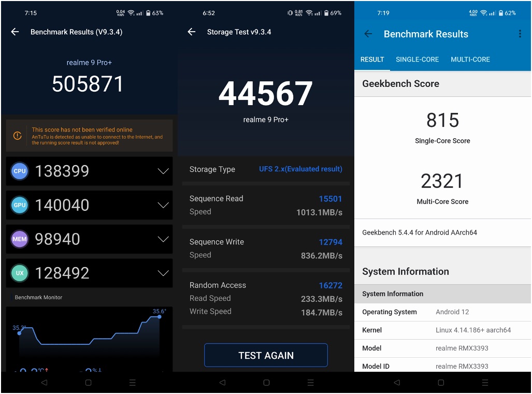Image resolution: width=532 pixels, height=394 pixels.
Task: Tap the score not verified online warning banner
Action: (x=89, y=136)
